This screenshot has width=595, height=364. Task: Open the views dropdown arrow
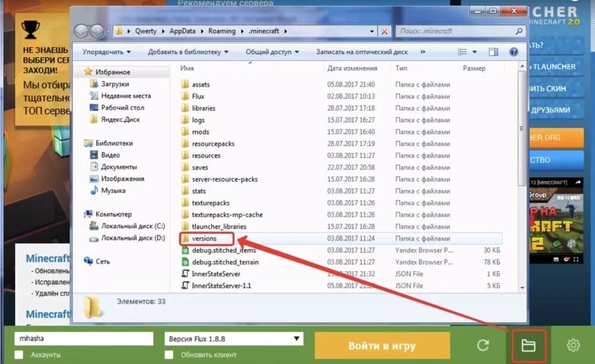[x=474, y=52]
